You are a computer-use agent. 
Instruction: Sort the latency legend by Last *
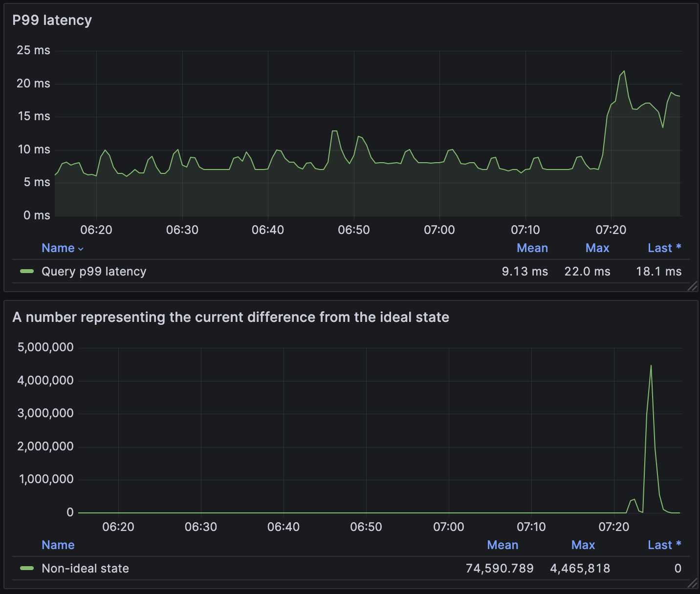[x=664, y=248]
